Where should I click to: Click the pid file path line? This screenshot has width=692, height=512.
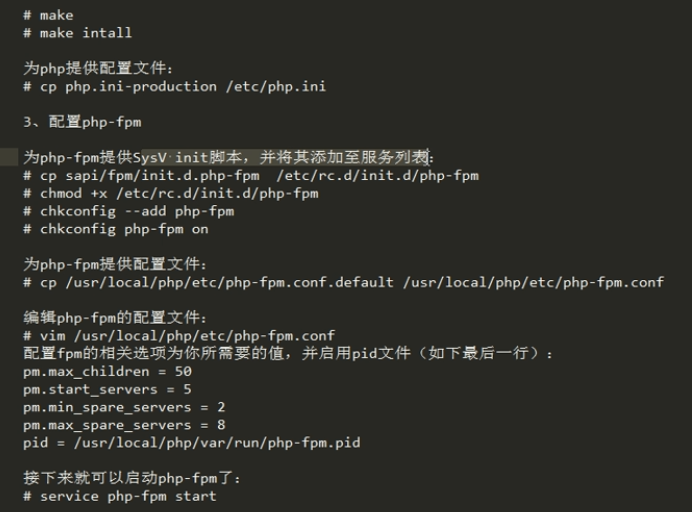[x=192, y=442]
